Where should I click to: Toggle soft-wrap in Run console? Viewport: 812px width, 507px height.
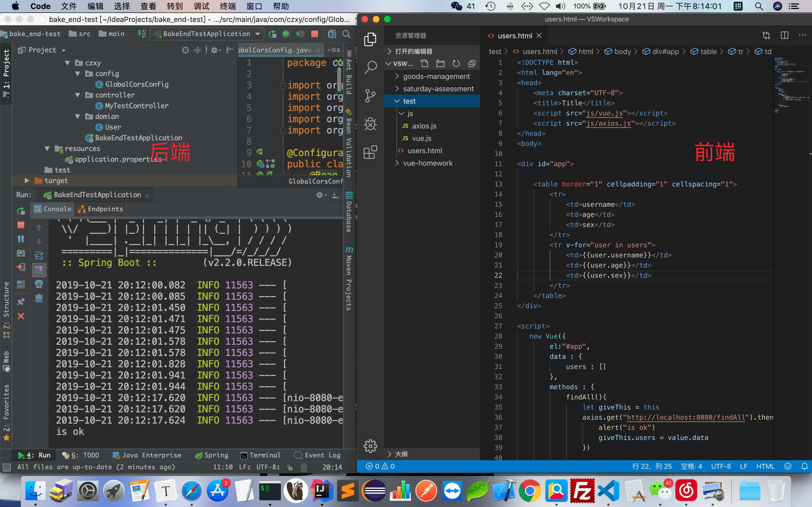click(x=39, y=256)
